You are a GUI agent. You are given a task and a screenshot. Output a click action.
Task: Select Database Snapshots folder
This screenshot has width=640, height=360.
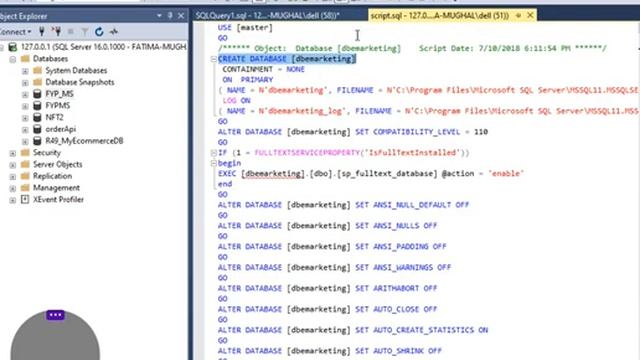80,82
